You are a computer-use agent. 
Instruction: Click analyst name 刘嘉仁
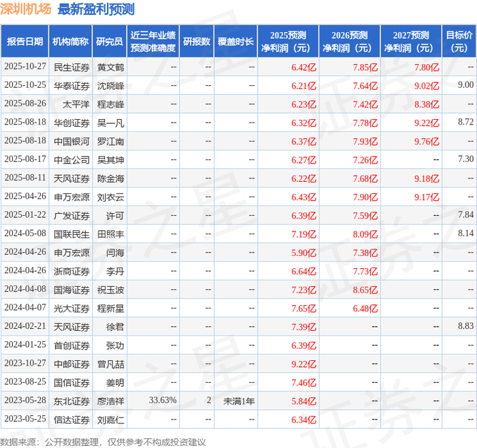point(110,419)
